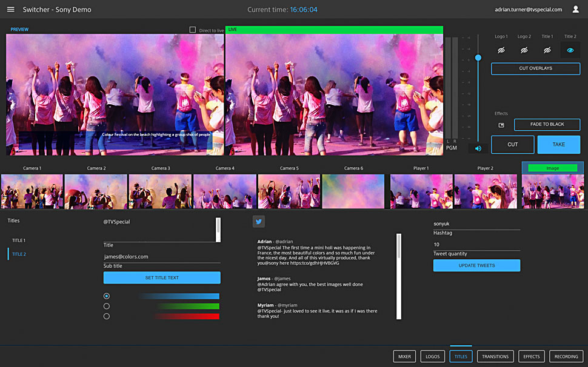Click the Update Tweets button

click(476, 266)
